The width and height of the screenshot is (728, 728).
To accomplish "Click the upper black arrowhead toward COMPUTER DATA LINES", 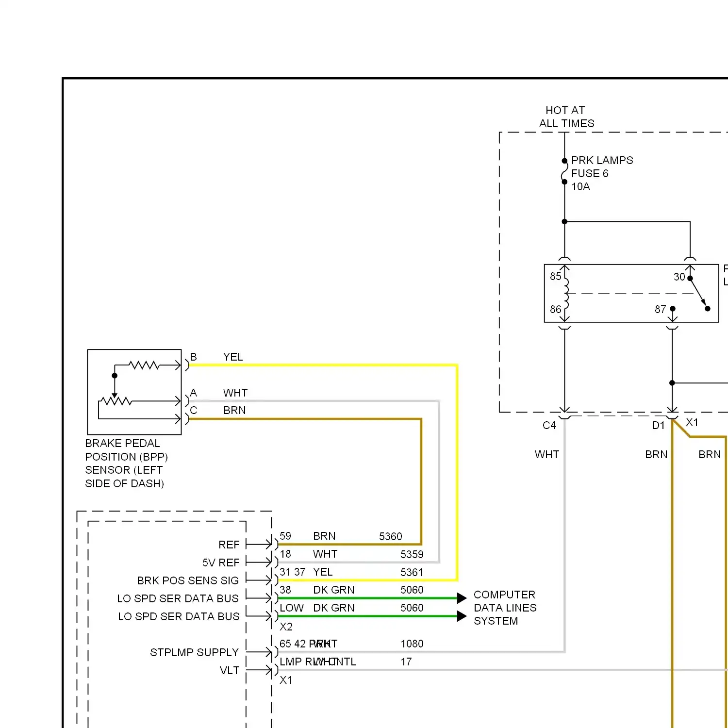I will click(x=462, y=598).
